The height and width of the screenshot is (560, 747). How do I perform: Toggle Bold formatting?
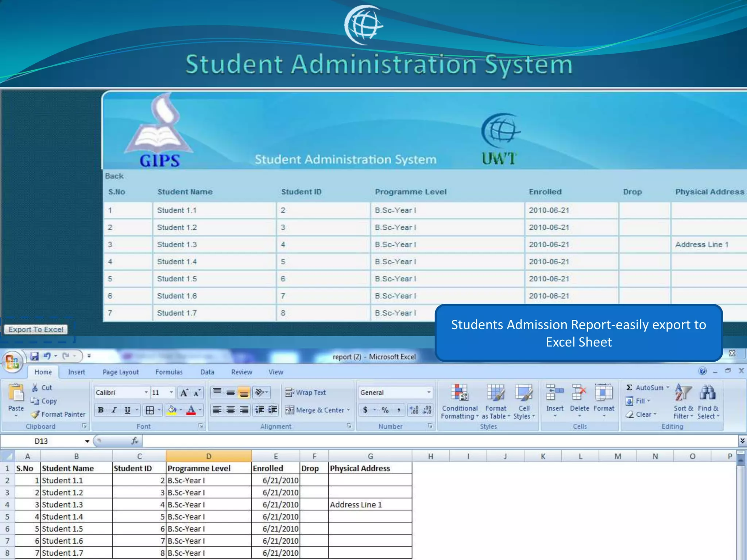click(x=101, y=410)
